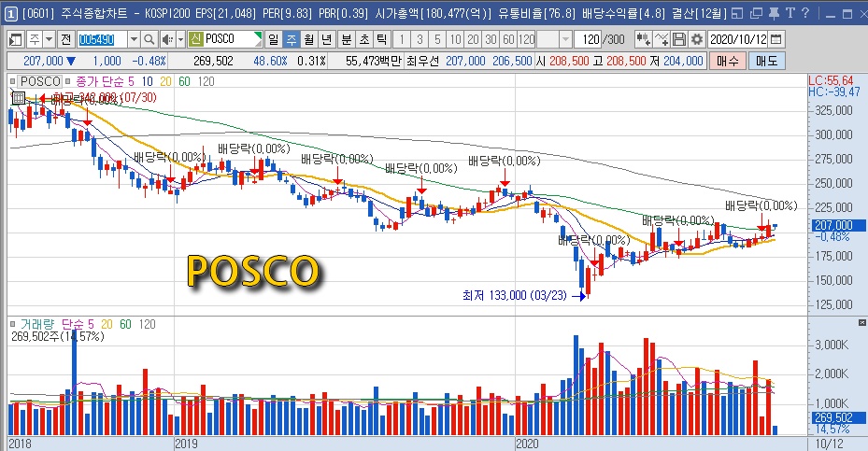Image resolution: width=868 pixels, height=451 pixels.
Task: Choose interval 1 button
Action: pos(402,39)
